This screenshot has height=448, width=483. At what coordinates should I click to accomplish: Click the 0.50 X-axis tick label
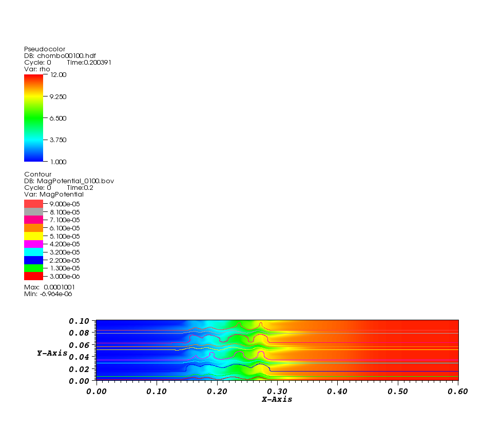click(x=398, y=392)
